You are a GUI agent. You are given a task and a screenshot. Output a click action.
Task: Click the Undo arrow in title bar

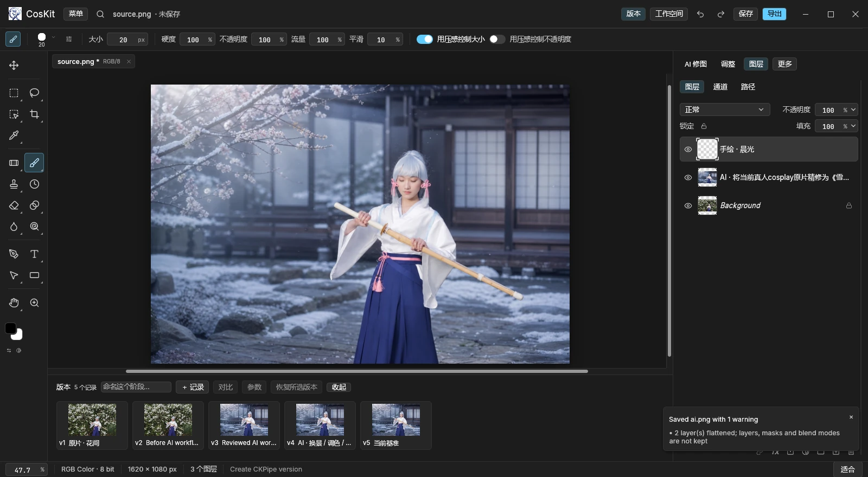700,14
